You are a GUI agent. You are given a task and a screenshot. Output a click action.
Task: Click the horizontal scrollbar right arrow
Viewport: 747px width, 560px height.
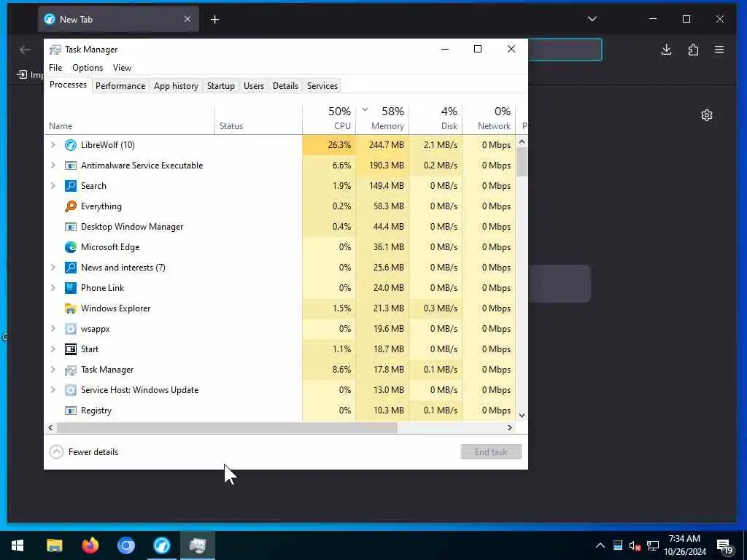click(x=509, y=427)
